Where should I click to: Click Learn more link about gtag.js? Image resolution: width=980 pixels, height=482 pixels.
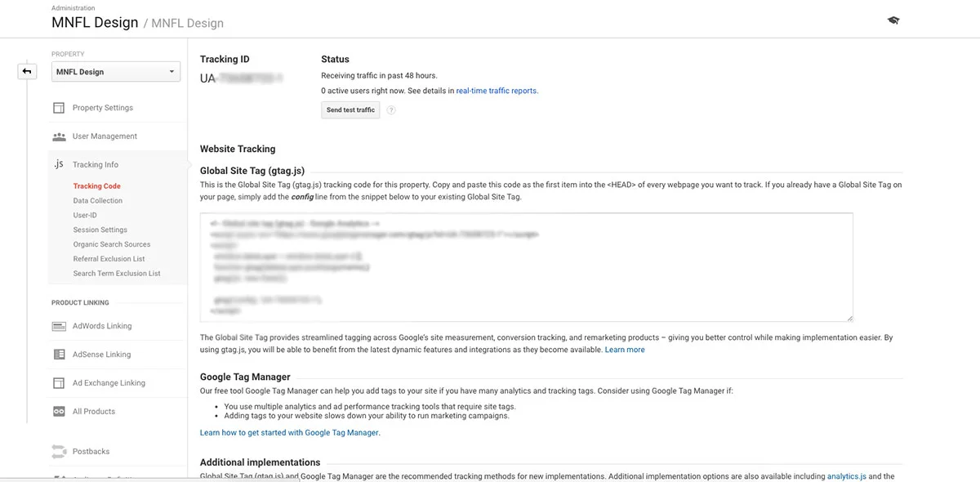(x=625, y=350)
